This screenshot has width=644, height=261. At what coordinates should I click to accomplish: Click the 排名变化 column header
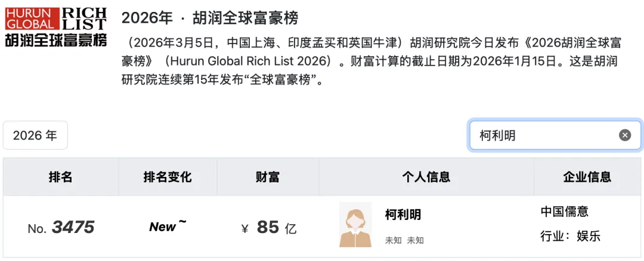click(x=168, y=177)
